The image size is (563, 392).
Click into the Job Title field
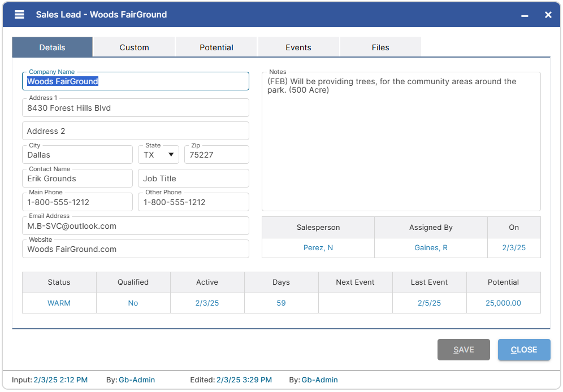(193, 178)
